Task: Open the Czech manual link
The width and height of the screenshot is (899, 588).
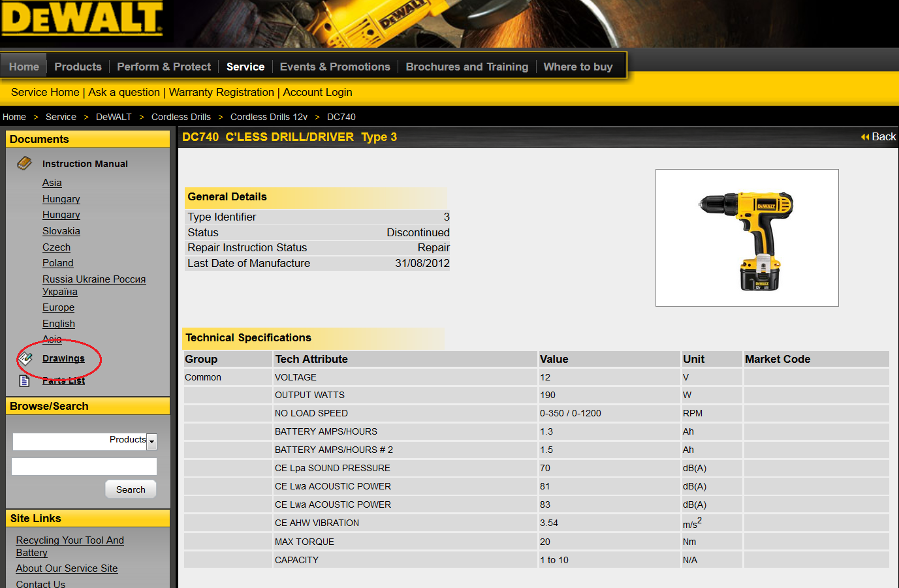Action: [x=56, y=247]
